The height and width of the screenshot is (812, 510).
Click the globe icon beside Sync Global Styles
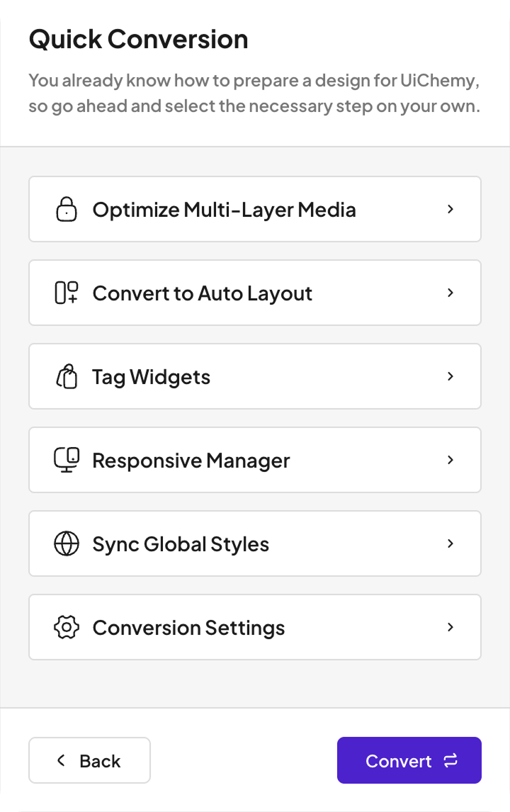[x=67, y=543]
